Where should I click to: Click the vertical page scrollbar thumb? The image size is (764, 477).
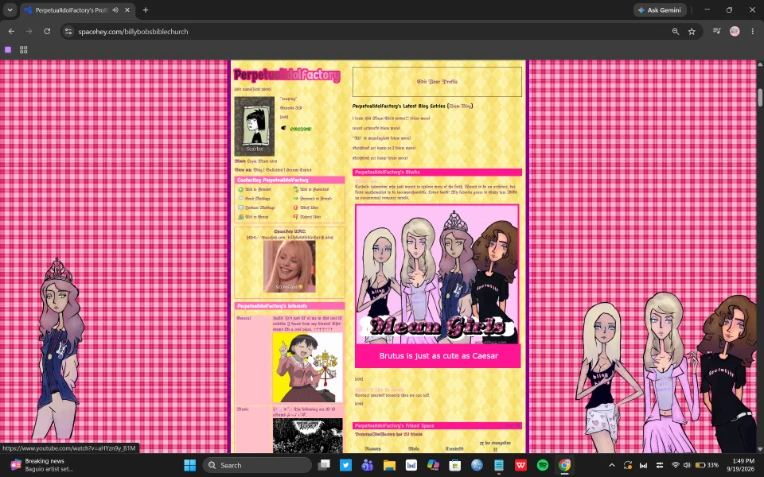[760, 97]
